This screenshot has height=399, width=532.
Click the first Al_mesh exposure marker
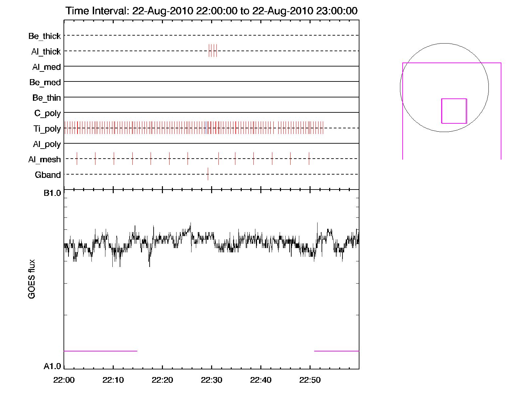77,159
